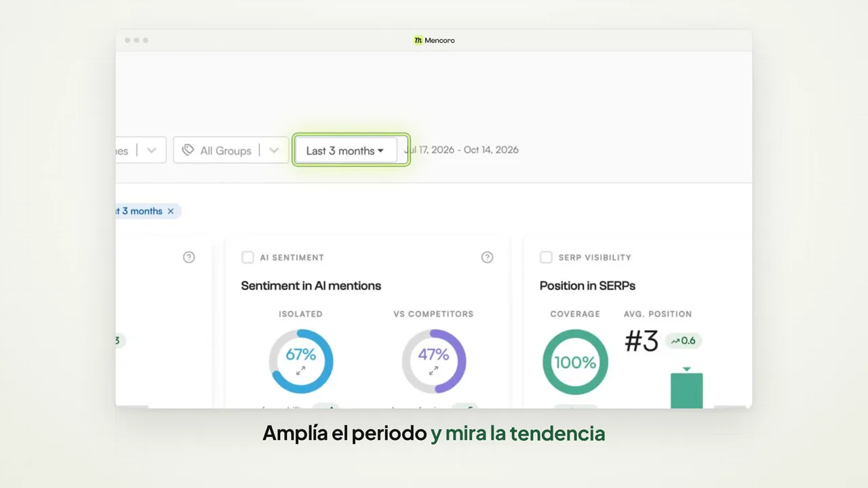The image size is (868, 488).
Task: Open the Last 3 months period dropdown
Action: (346, 150)
